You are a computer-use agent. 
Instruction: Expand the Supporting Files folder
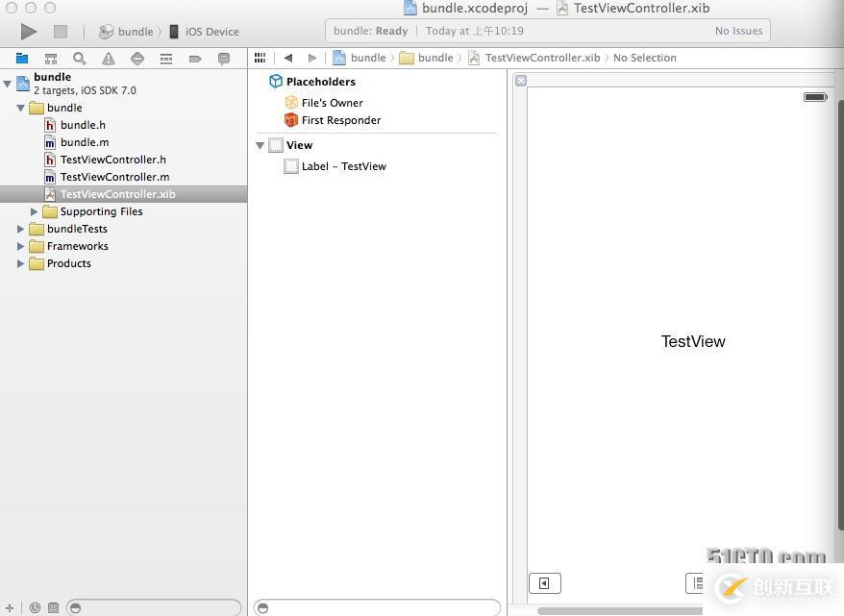click(35, 211)
